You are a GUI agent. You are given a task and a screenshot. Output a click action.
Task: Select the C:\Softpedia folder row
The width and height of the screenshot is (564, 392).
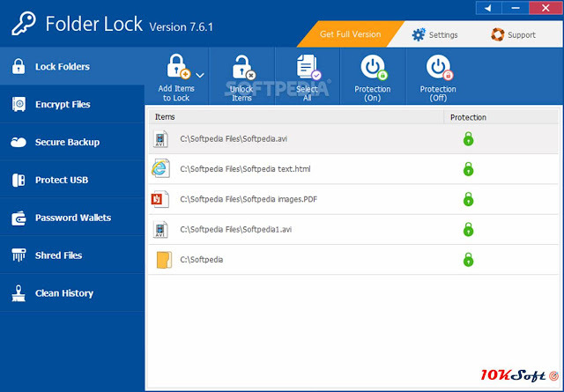click(x=353, y=260)
